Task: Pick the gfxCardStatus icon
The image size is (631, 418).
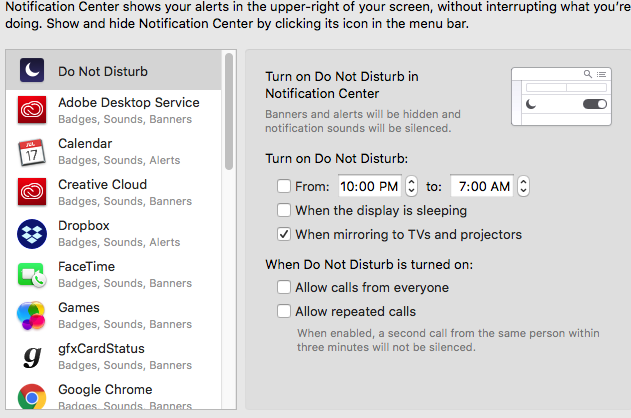Action: tap(32, 356)
